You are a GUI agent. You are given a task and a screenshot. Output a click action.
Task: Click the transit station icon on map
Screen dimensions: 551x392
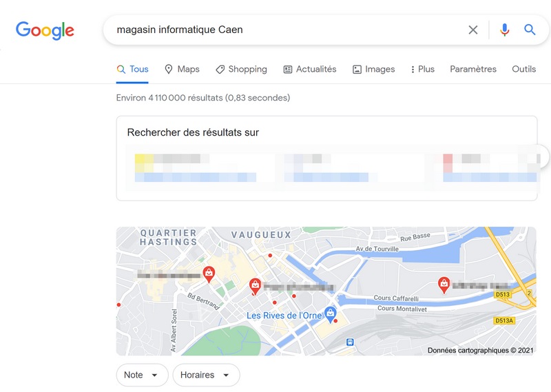click(x=350, y=342)
